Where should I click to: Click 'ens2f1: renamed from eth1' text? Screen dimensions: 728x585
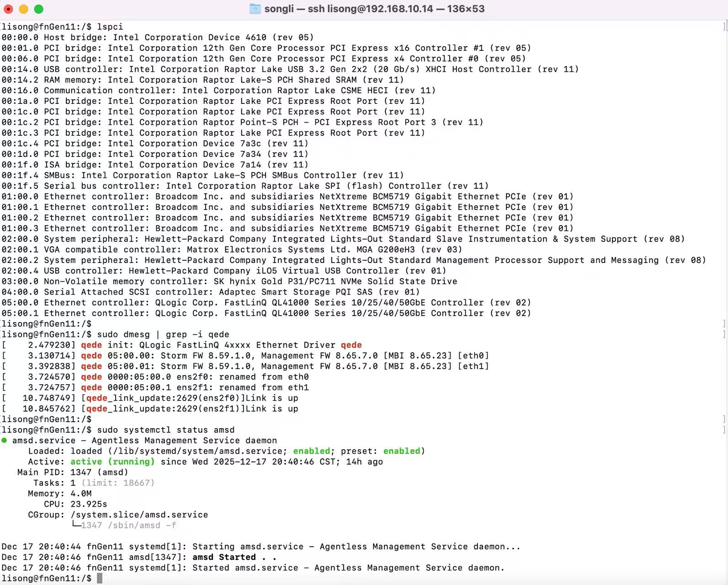click(243, 387)
